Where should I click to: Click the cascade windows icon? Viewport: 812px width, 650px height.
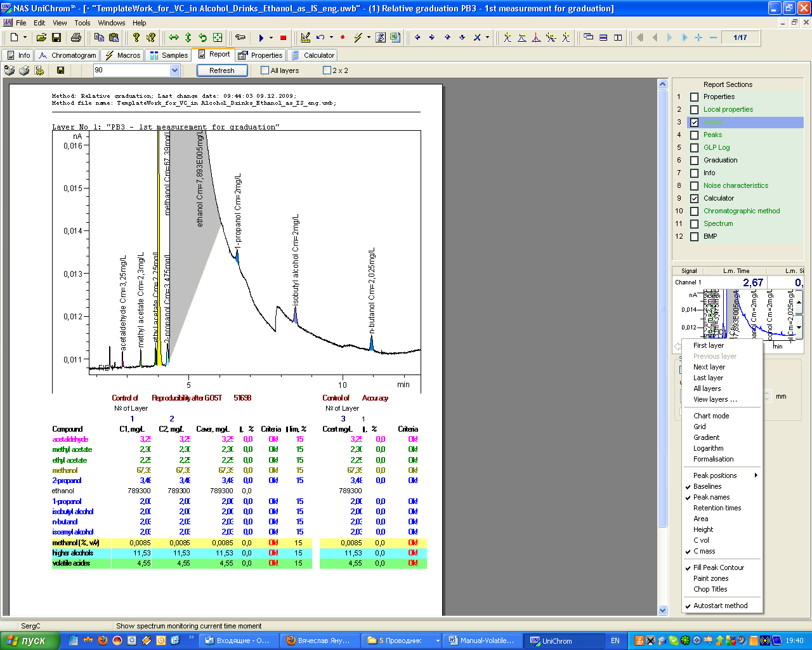tap(588, 38)
